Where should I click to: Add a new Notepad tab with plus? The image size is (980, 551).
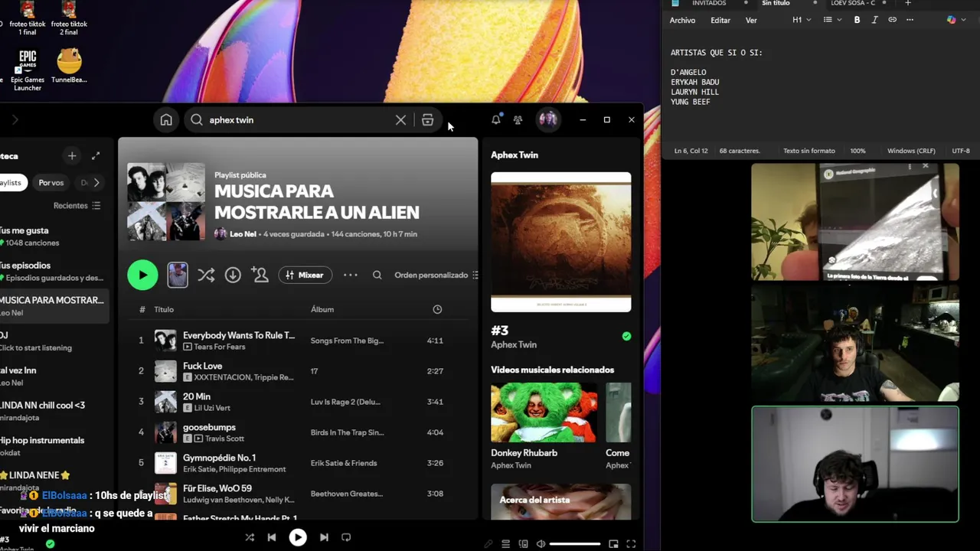[x=908, y=3]
